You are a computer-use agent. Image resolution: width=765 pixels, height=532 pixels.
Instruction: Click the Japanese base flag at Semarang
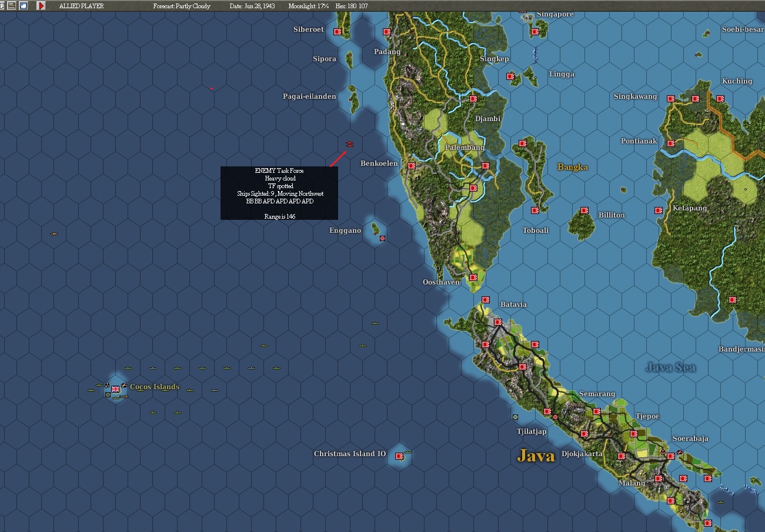click(x=597, y=411)
